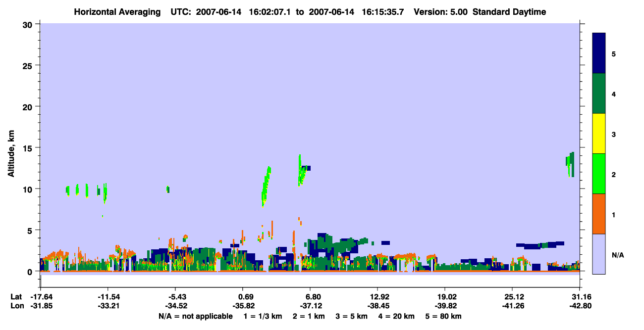
Task: Click the yellow level 3 color swatch
Action: click(599, 134)
